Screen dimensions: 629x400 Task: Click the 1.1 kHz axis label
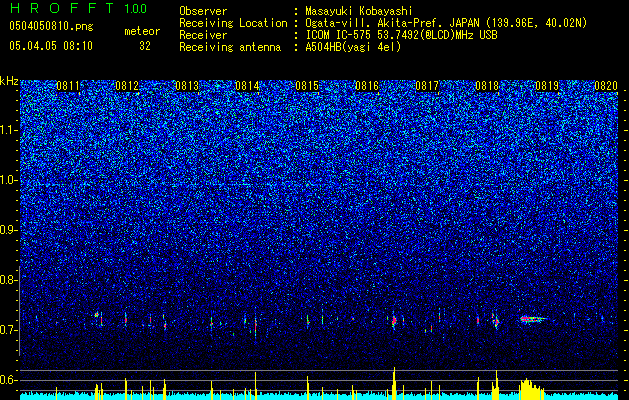point(9,130)
